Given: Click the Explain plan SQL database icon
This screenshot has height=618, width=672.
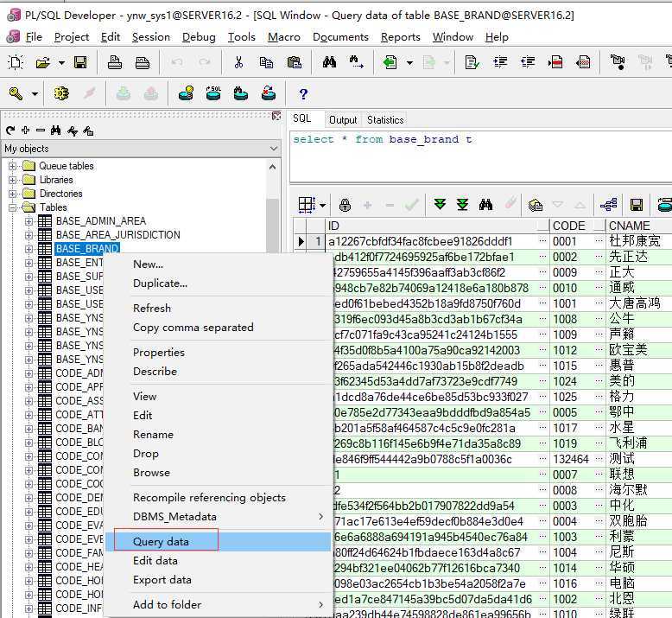Looking at the screenshot, I should tap(213, 93).
